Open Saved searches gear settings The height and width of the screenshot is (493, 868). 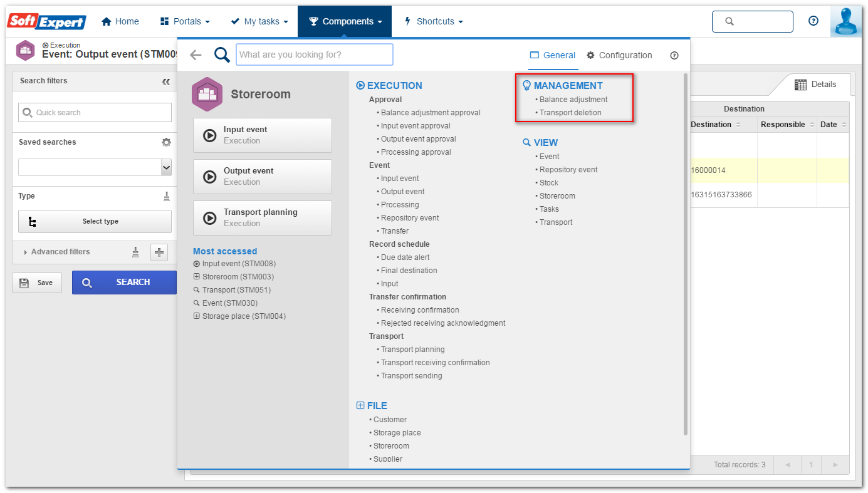pyautogui.click(x=166, y=142)
